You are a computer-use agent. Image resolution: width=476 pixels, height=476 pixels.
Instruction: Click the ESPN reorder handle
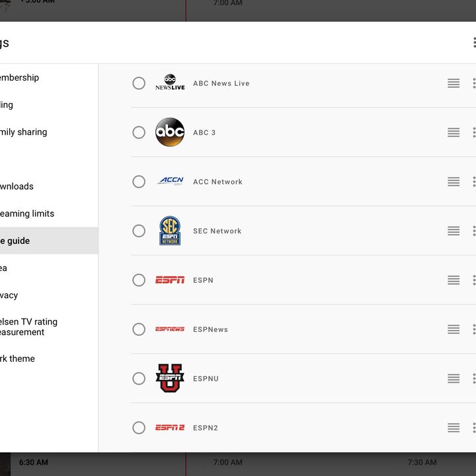point(454,280)
